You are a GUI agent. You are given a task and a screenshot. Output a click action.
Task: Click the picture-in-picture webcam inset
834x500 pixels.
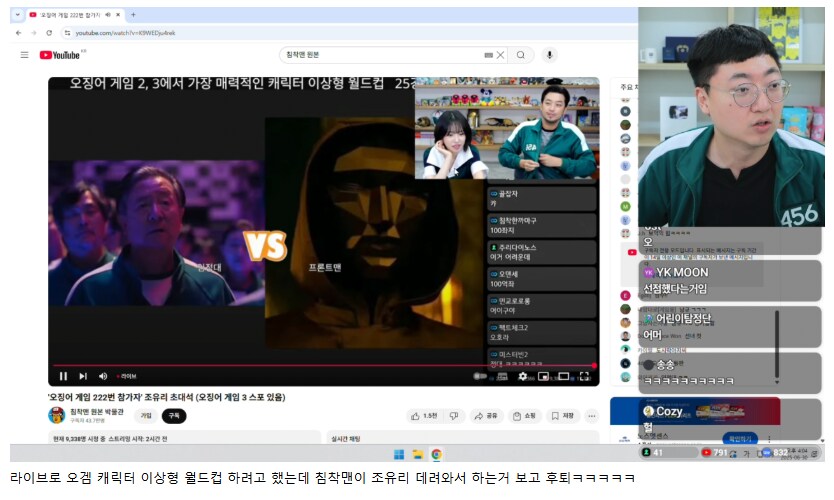tap(507, 129)
